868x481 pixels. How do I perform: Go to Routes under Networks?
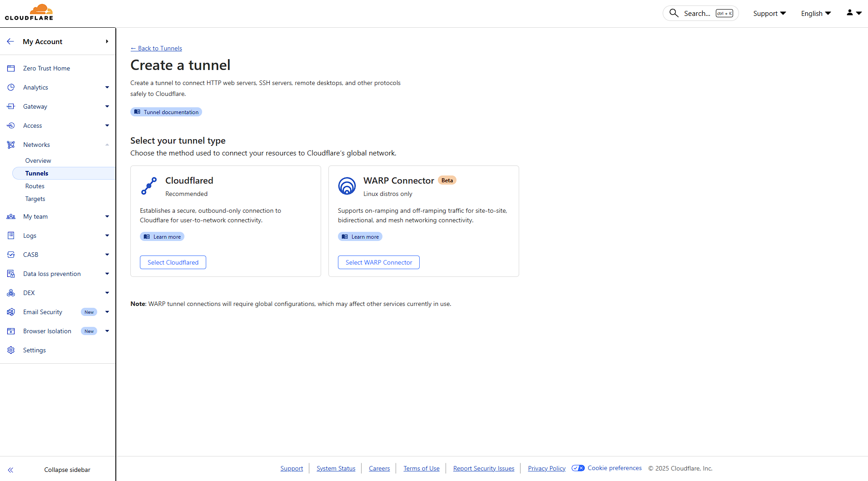point(35,186)
